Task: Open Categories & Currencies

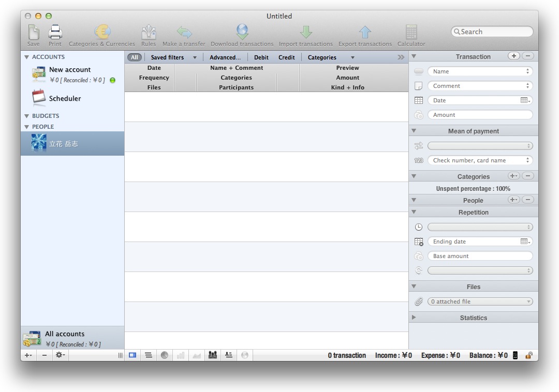Action: (x=102, y=33)
